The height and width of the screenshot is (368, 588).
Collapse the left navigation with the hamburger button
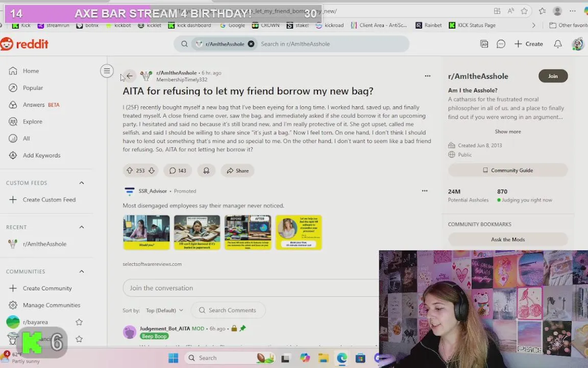coord(107,71)
